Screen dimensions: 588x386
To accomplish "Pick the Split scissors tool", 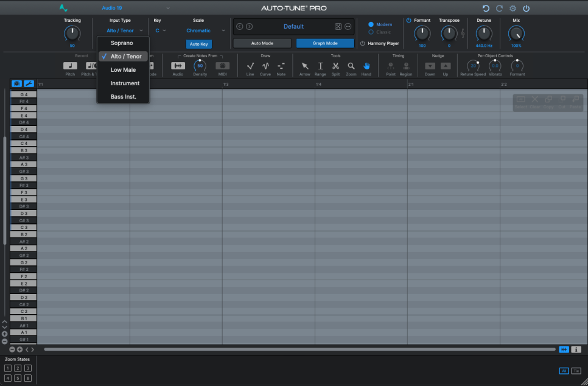I will [x=335, y=66].
